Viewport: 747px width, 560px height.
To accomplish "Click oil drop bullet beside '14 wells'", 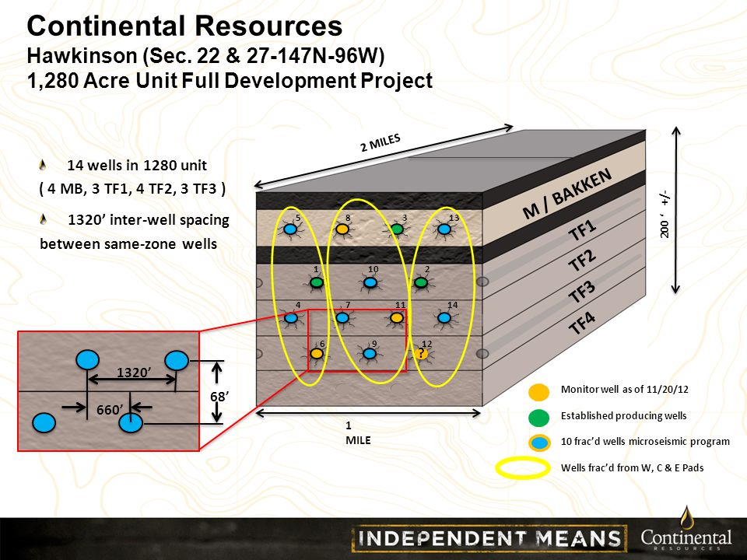I will 43,165.
